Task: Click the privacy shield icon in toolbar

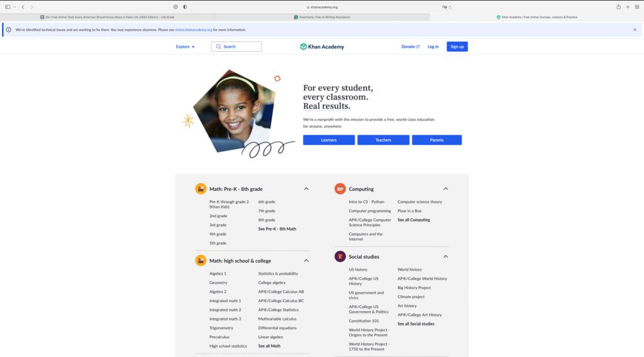Action: pyautogui.click(x=185, y=7)
